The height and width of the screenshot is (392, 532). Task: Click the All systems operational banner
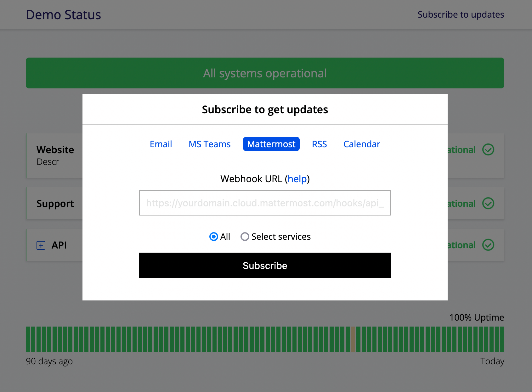[265, 73]
